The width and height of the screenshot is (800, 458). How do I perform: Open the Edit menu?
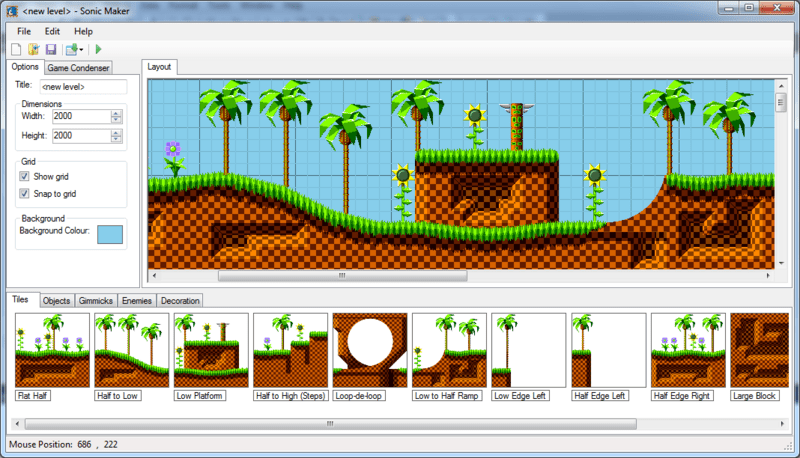tap(52, 31)
